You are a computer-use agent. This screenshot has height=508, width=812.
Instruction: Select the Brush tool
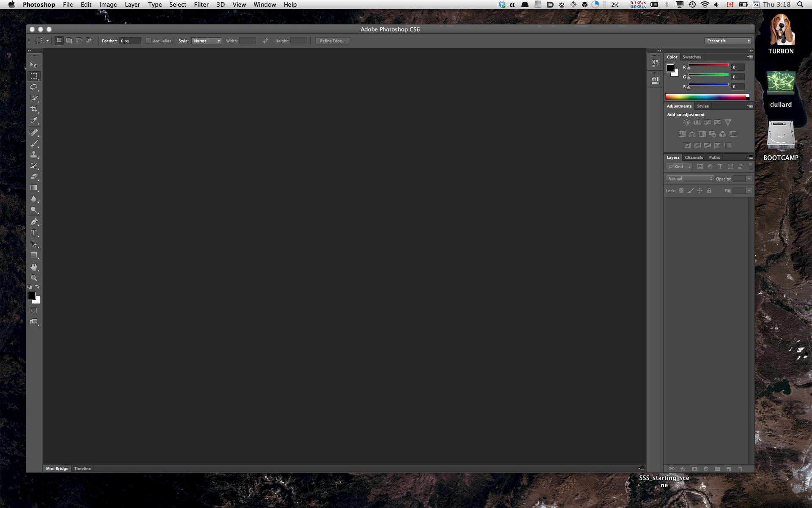point(33,144)
